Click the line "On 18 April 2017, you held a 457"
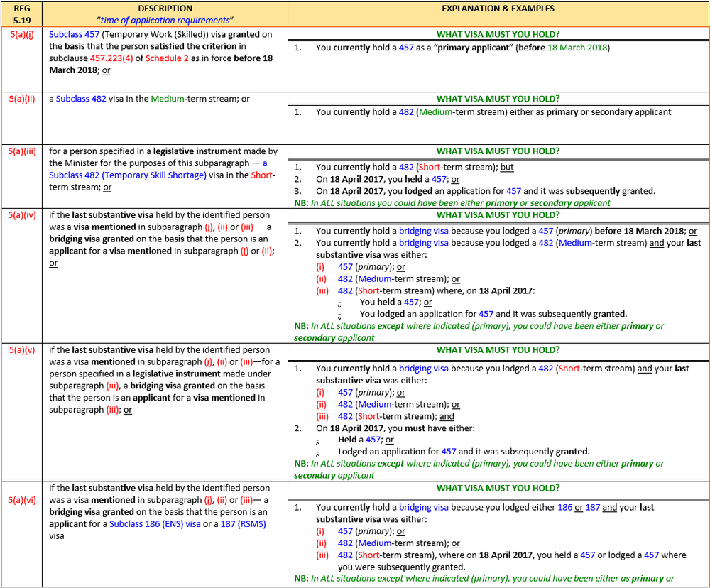710x588 pixels. (388, 180)
